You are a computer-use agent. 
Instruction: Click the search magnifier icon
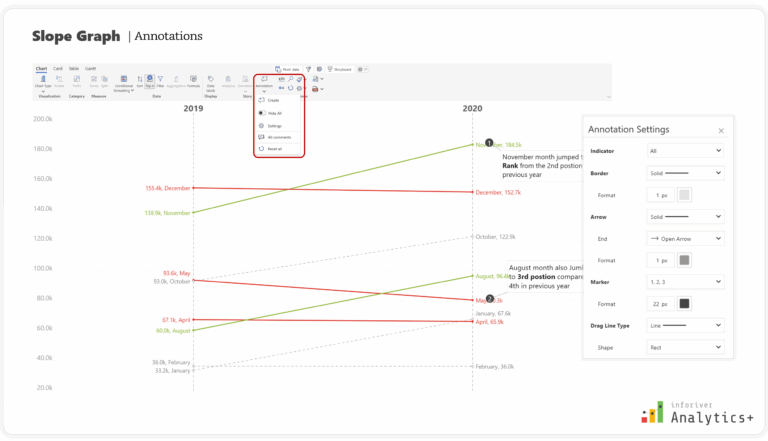(290, 78)
